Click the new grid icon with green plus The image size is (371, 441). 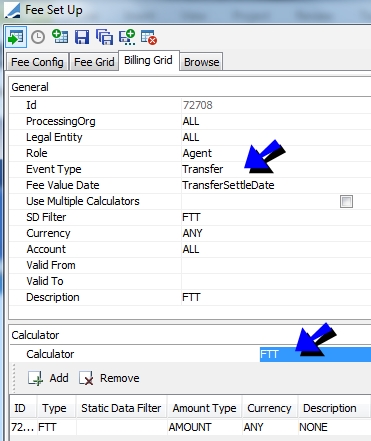(x=60, y=36)
